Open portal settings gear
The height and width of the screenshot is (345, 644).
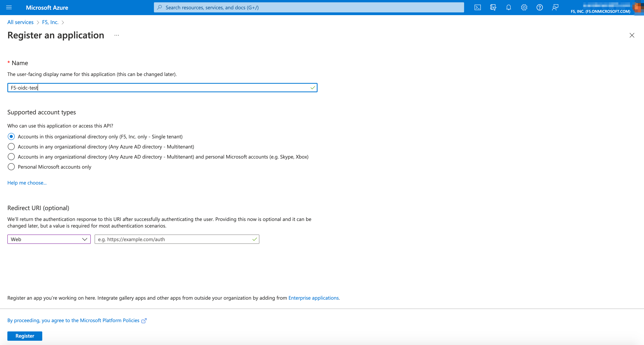524,8
